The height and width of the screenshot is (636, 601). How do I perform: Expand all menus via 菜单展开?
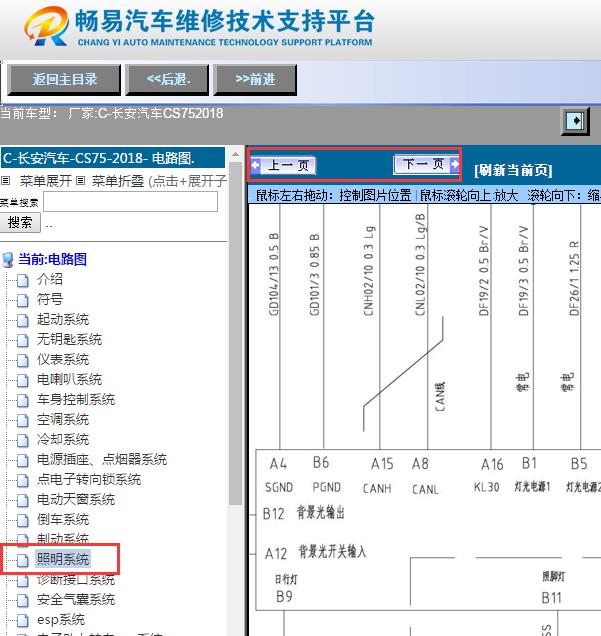(x=45, y=180)
